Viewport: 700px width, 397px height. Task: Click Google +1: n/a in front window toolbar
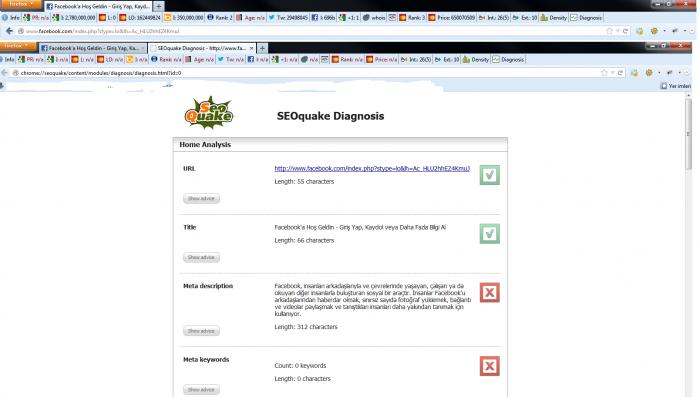pyautogui.click(x=284, y=59)
